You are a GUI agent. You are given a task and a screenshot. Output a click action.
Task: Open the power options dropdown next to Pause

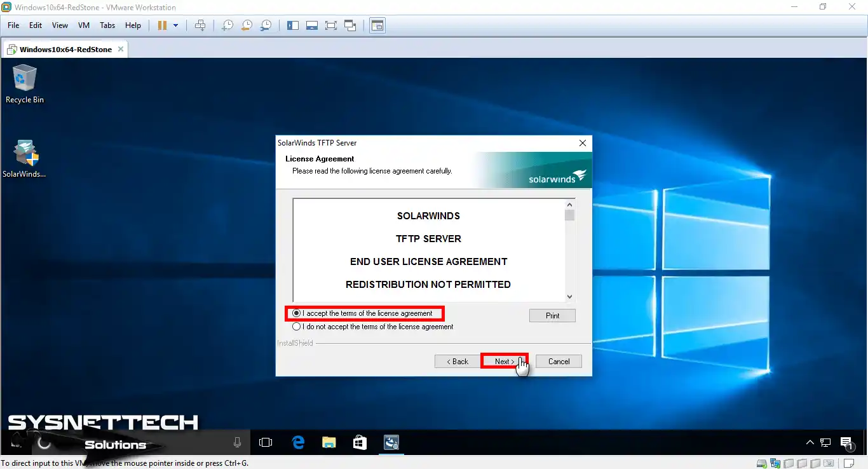point(176,25)
